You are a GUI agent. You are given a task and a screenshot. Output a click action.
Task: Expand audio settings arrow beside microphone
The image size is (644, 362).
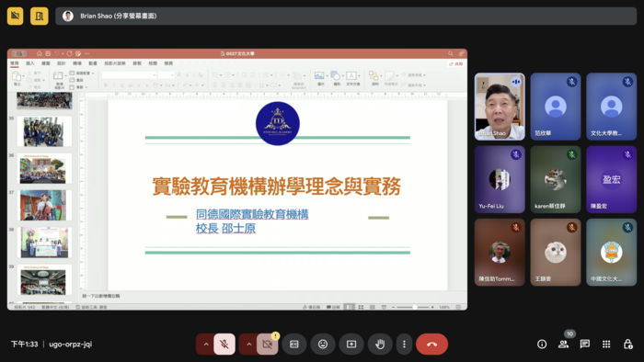[206, 344]
